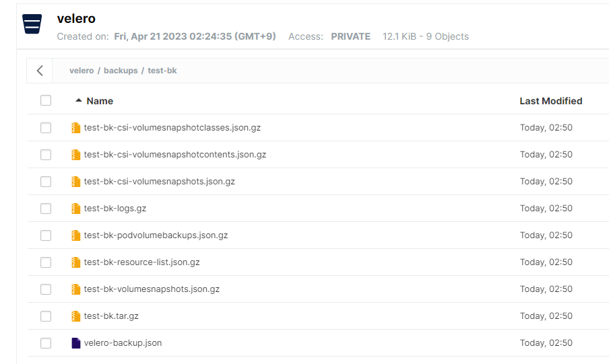This screenshot has height=364, width=609.
Task: Click the archive icon for test-bk-csi-volumesnapshots.json.gz
Action: click(75, 182)
